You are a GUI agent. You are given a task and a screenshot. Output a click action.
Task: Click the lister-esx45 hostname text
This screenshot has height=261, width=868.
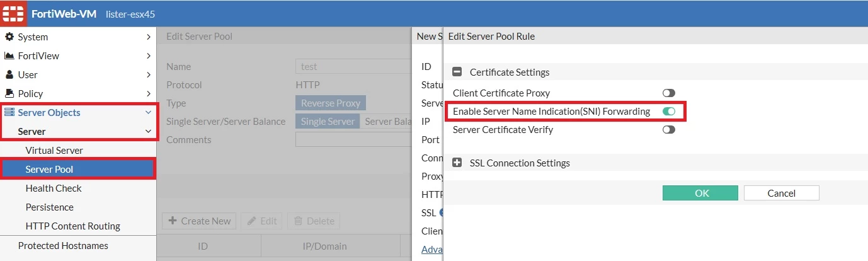130,13
